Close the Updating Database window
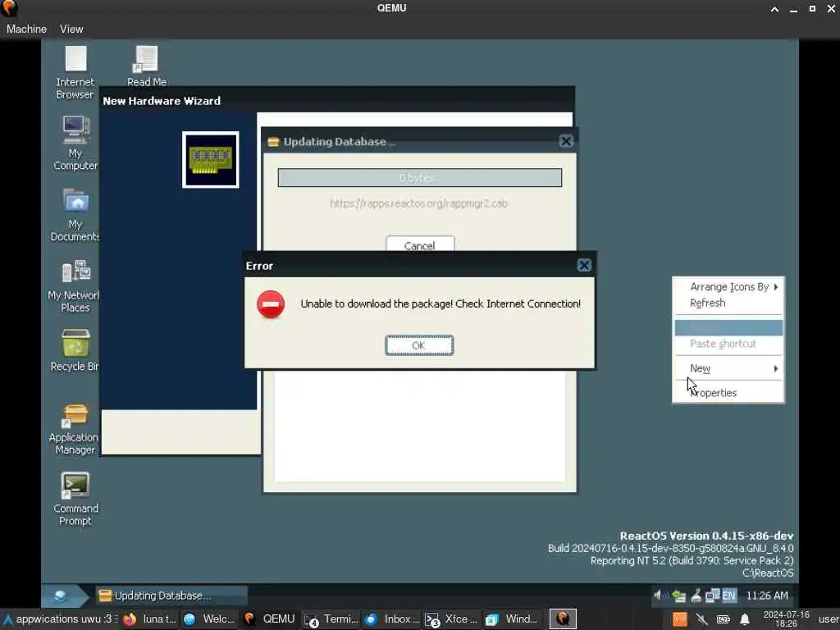This screenshot has width=840, height=630. (566, 141)
